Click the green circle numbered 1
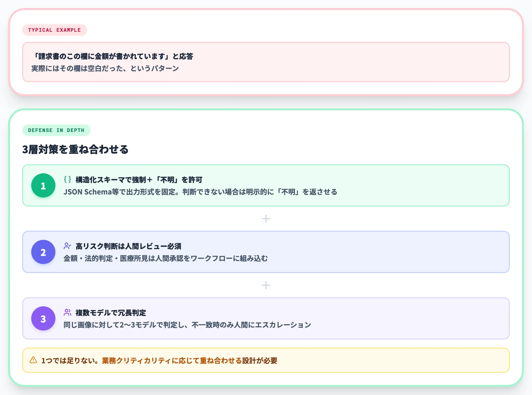 pos(43,186)
